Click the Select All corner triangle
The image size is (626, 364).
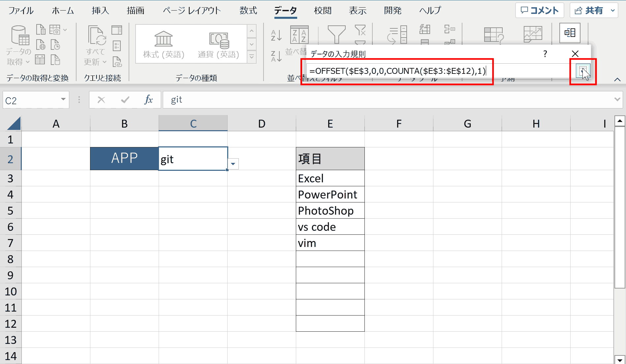point(14,123)
